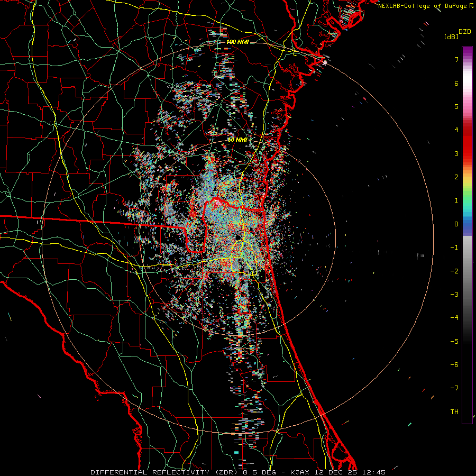
Task: Click the 0 value on the color scale
Action: tap(456, 224)
